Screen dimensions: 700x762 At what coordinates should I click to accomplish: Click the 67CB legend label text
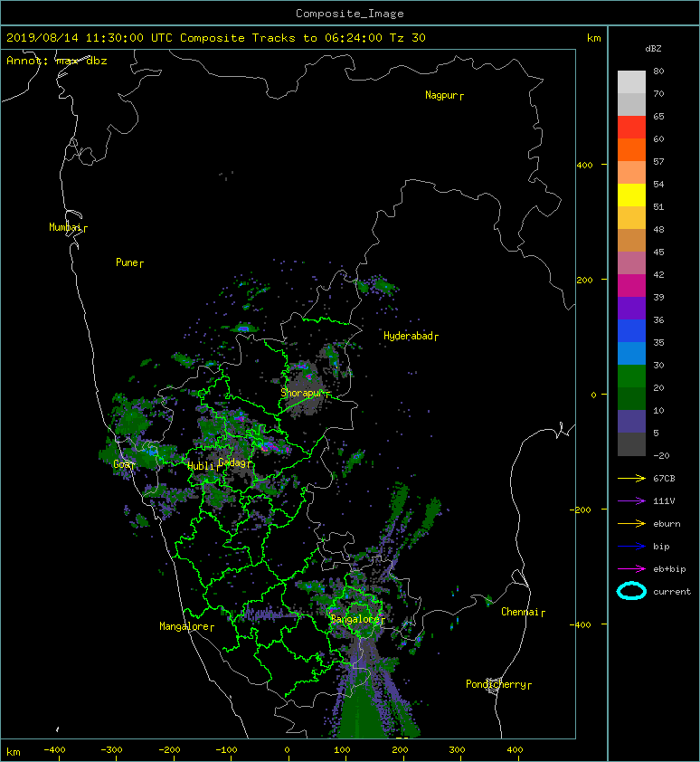(x=664, y=478)
